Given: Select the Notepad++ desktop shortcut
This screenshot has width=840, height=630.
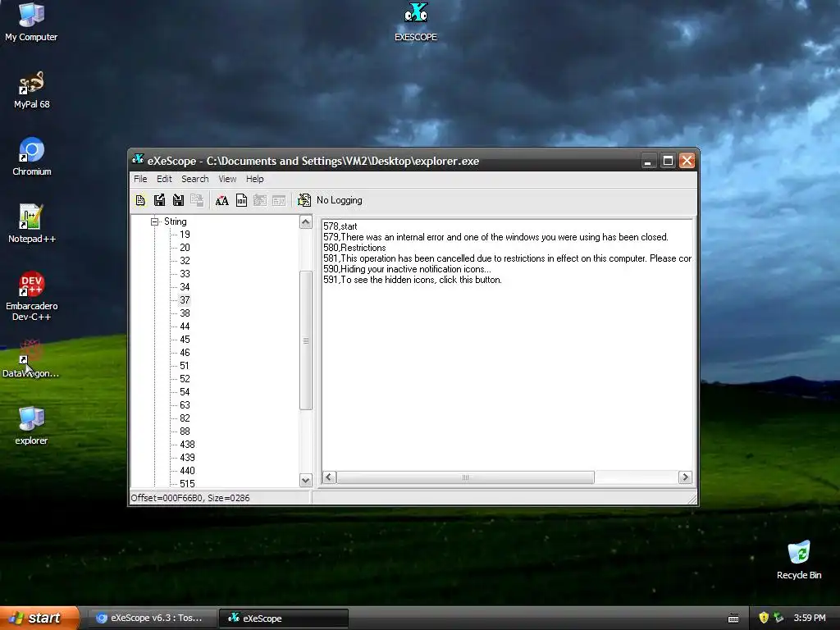Looking at the screenshot, I should (x=32, y=225).
